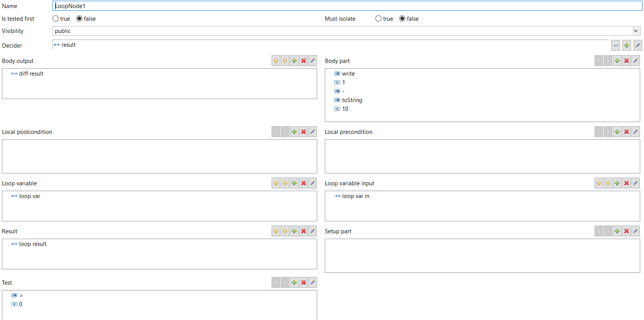This screenshot has width=644, height=320.
Task: Add a Setup part entry
Action: (x=617, y=231)
